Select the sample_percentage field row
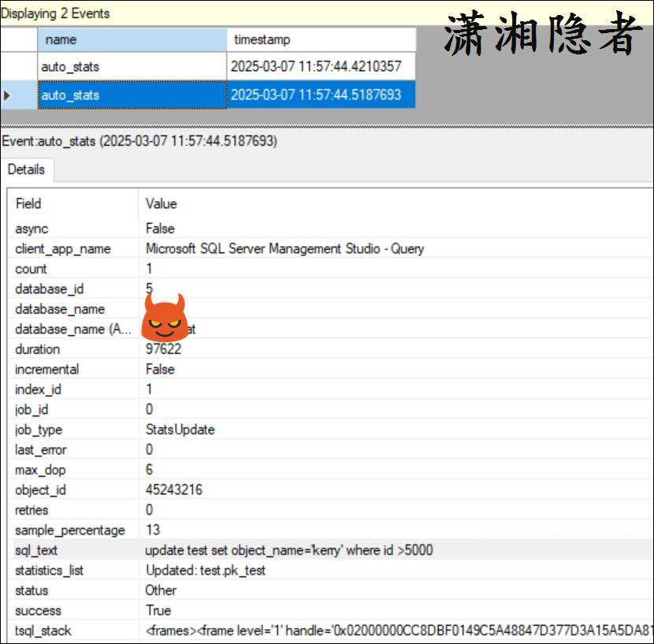The height and width of the screenshot is (644, 654). 70,530
